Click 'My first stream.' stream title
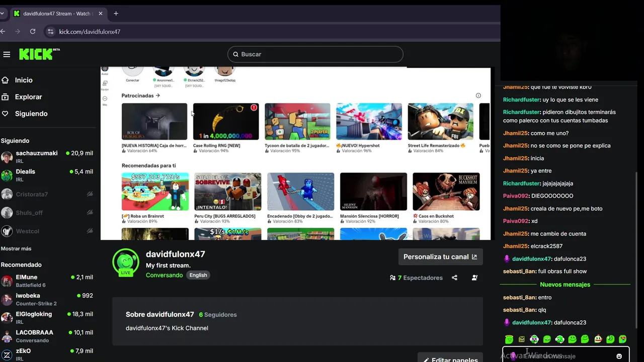 168,265
